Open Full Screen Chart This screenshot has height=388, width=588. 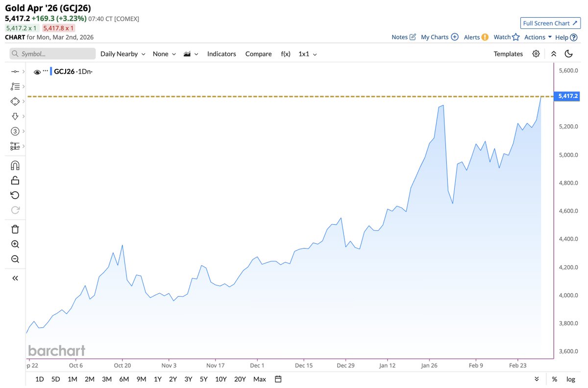550,23
